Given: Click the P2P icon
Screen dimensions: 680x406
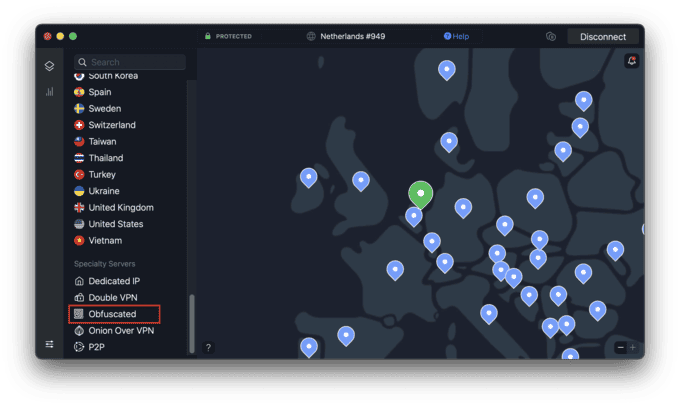Looking at the screenshot, I should coord(79,347).
